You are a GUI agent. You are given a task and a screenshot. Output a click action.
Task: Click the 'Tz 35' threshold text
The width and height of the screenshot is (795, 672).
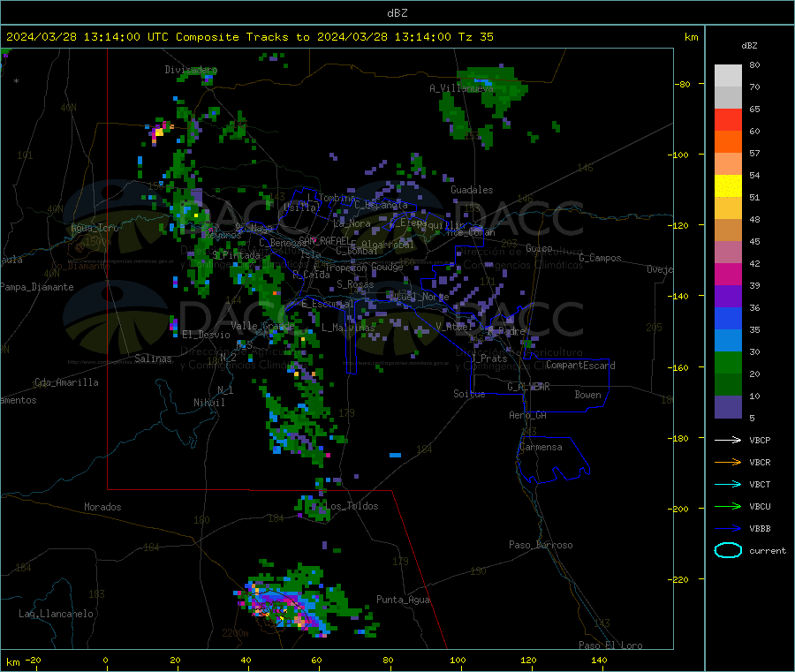point(475,37)
